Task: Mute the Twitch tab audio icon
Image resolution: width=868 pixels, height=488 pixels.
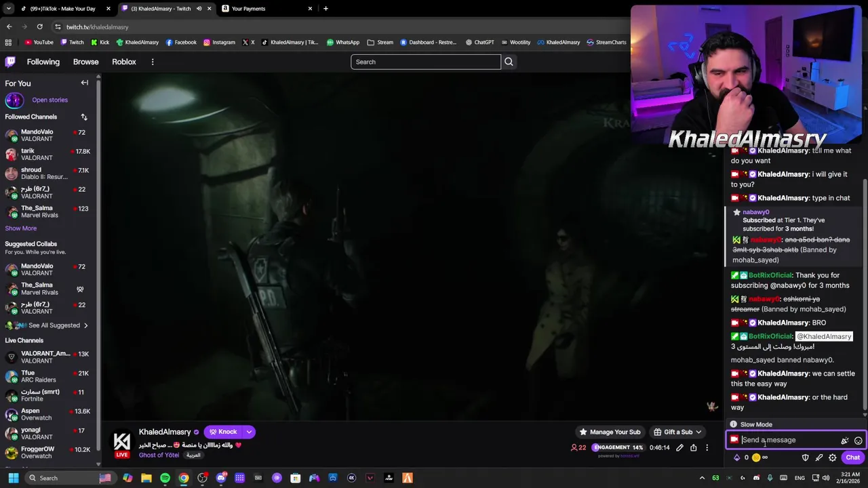Action: pyautogui.click(x=199, y=9)
